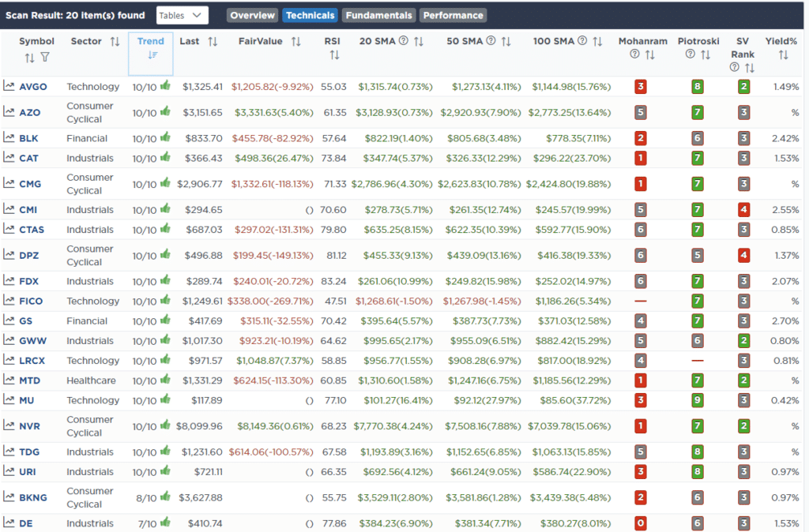Click NVR last price $8,099.96
The width and height of the screenshot is (809, 532).
(199, 425)
